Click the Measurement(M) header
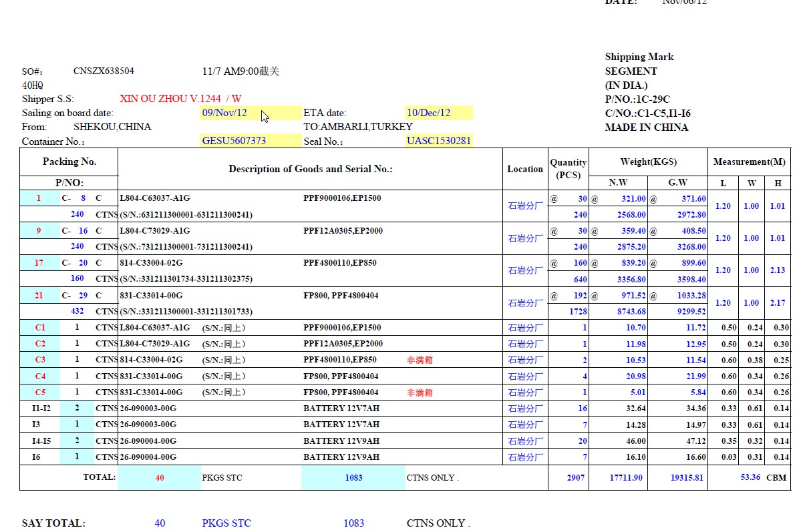 750,162
